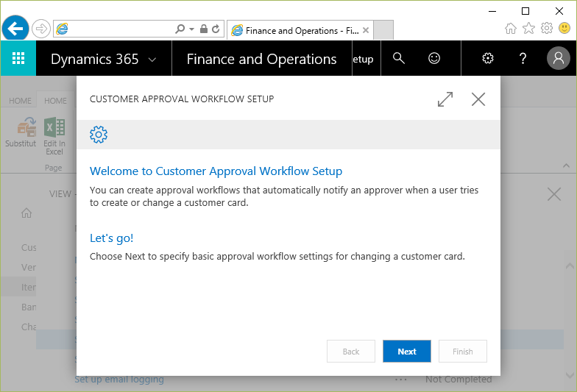This screenshot has height=392, width=577.
Task: Select the second HOME ribbon tab
Action: tap(56, 101)
